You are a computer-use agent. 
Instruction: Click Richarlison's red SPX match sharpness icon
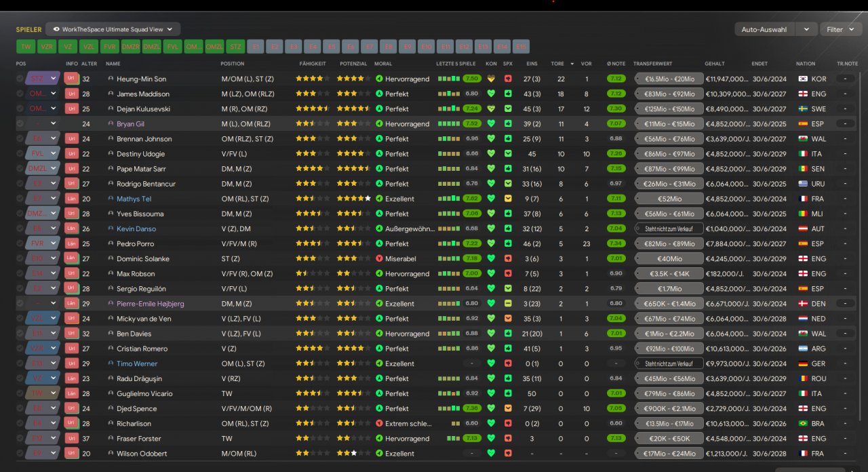pyautogui.click(x=508, y=423)
